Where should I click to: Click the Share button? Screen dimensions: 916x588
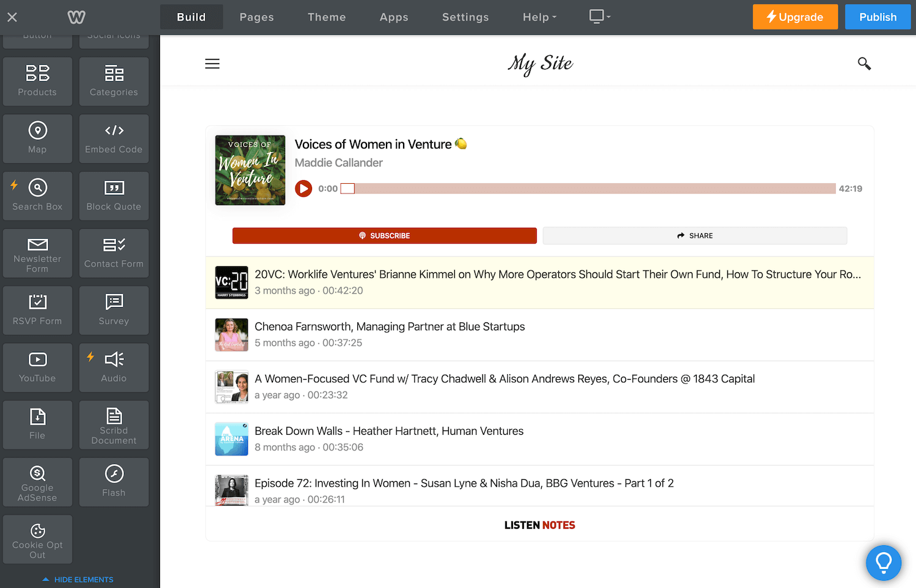coord(695,236)
